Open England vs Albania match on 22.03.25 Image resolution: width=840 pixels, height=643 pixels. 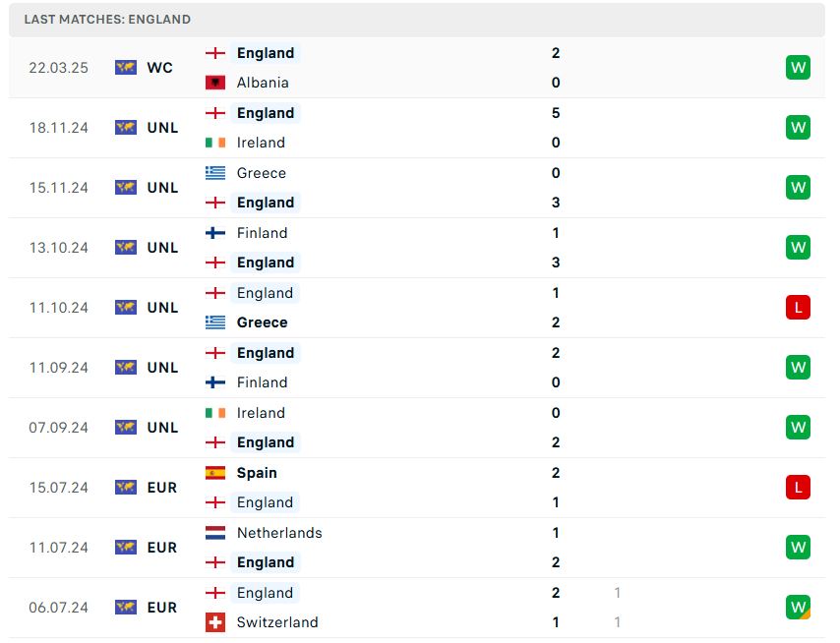click(417, 68)
